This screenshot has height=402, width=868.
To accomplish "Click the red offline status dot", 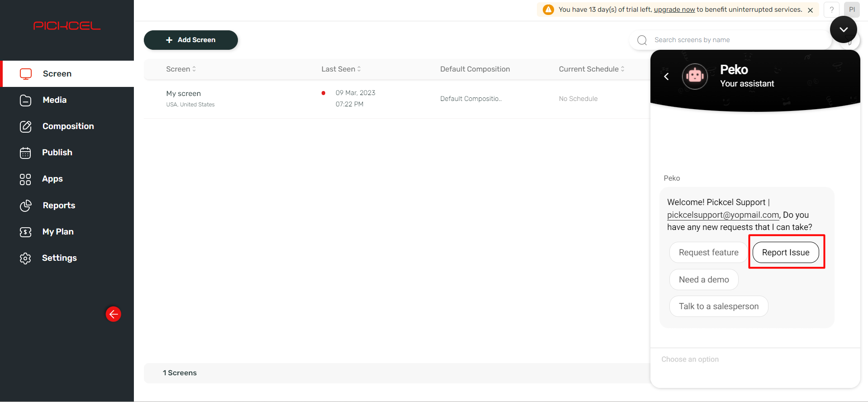I will click(x=323, y=93).
